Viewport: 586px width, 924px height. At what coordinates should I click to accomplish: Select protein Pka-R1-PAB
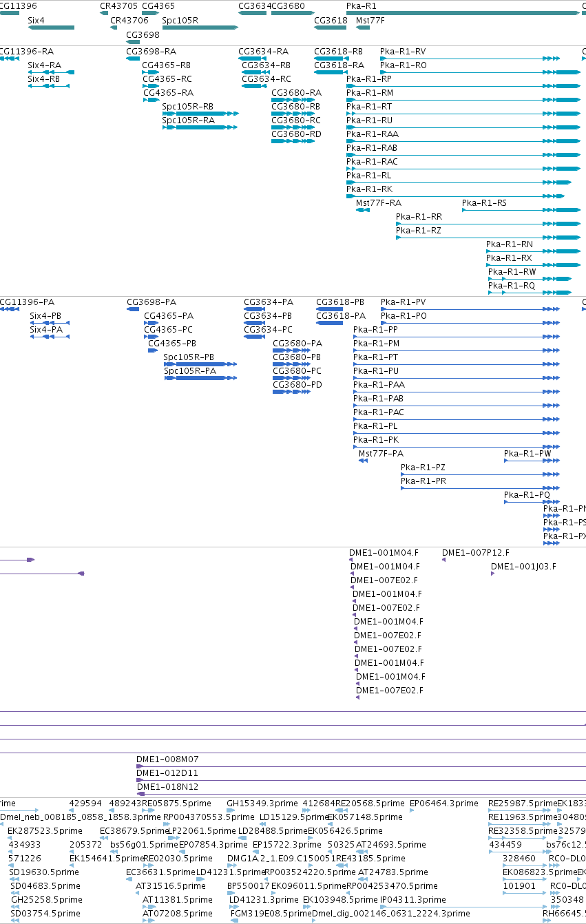tap(379, 399)
